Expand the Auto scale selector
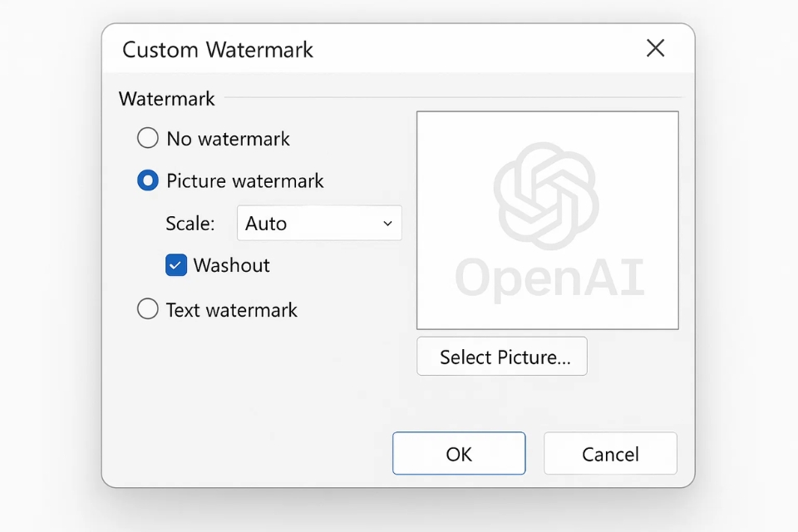The width and height of the screenshot is (798, 532). (319, 223)
